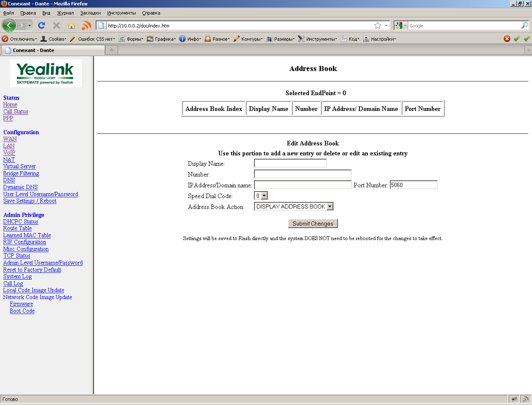The width and height of the screenshot is (532, 405).
Task: Open the Разное toolbar menu
Action: (217, 39)
